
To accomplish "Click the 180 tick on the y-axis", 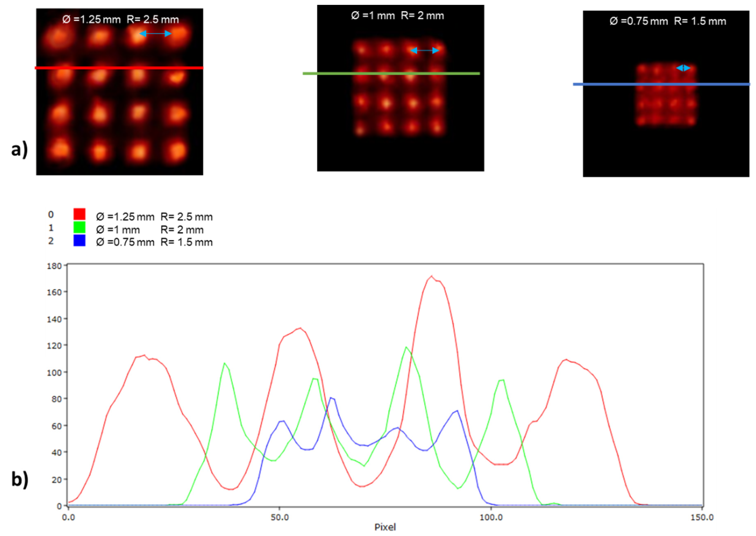I will click(x=54, y=266).
